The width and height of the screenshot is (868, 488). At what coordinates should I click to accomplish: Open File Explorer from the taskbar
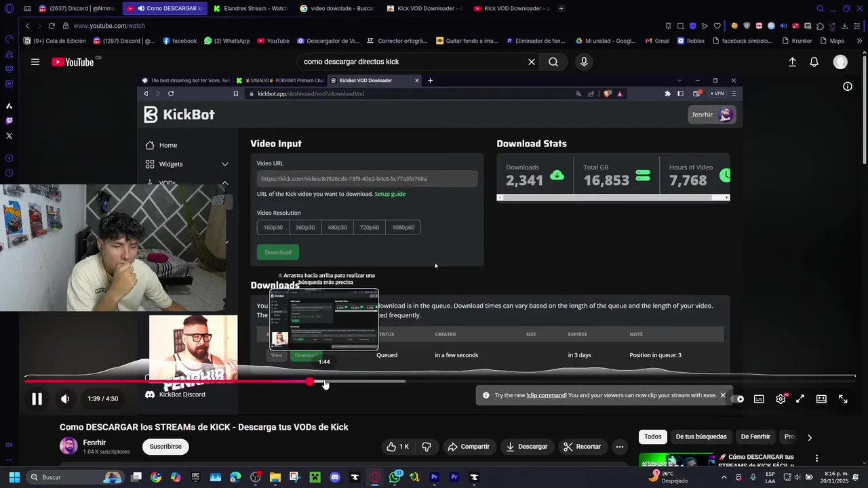coord(275,477)
